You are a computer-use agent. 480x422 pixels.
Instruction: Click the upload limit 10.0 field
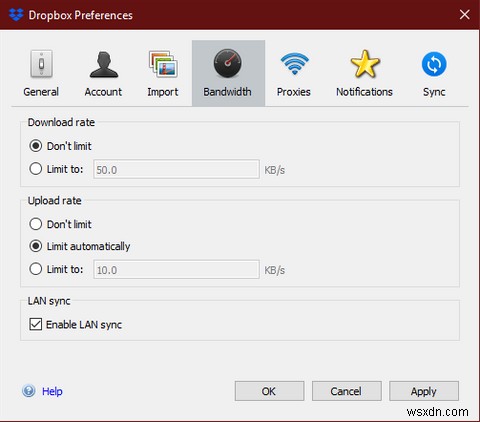pyautogui.click(x=176, y=269)
